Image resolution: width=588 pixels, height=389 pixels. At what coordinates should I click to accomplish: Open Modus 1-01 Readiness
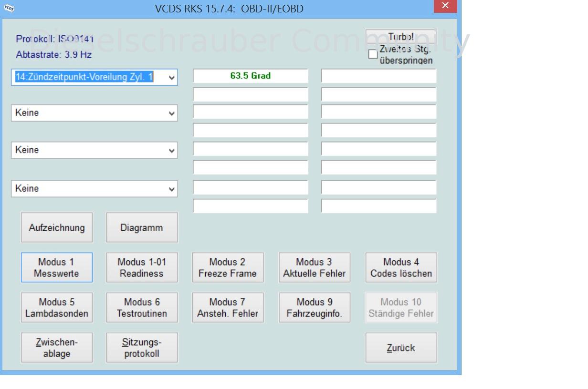click(142, 267)
